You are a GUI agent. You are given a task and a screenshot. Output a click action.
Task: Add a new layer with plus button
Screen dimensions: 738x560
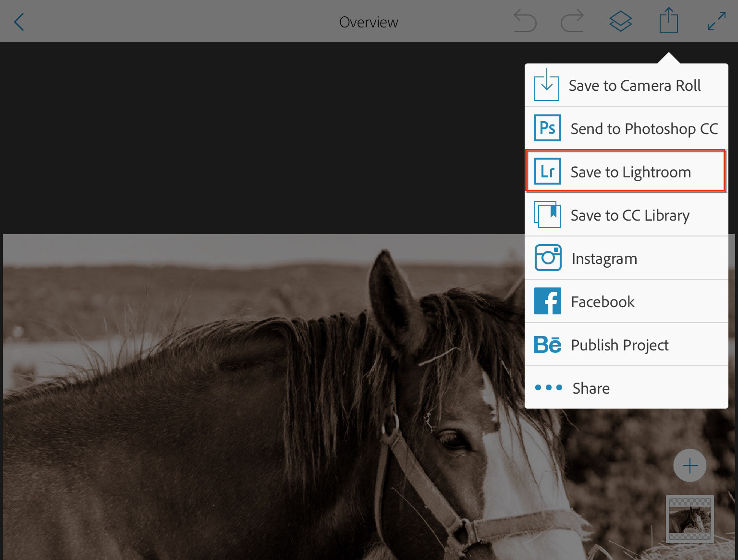[690, 465]
